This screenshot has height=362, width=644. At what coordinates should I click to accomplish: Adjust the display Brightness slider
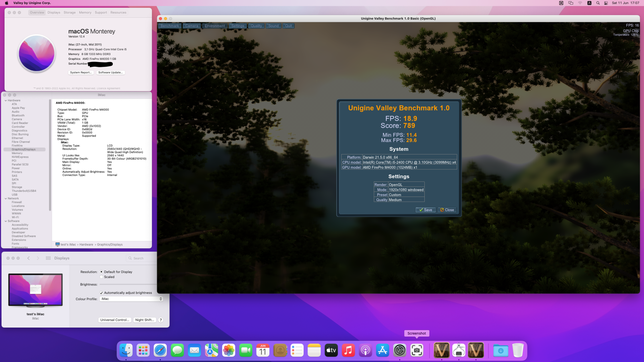pos(129,284)
